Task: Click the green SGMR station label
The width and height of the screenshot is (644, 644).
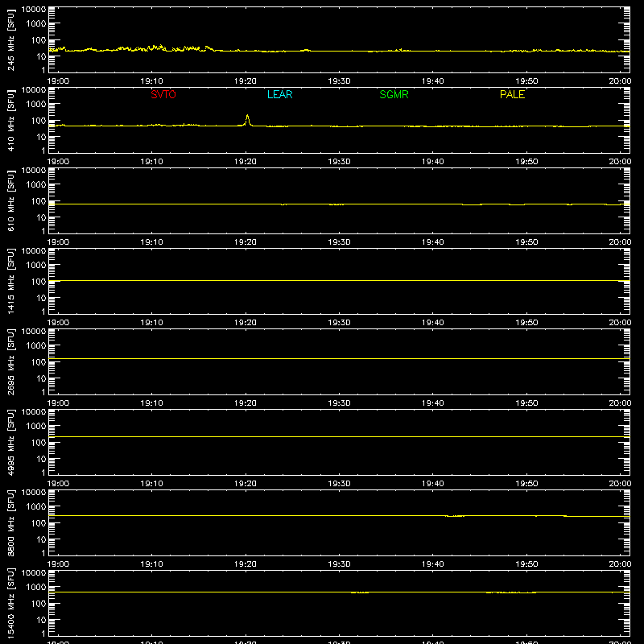Action: [x=394, y=94]
